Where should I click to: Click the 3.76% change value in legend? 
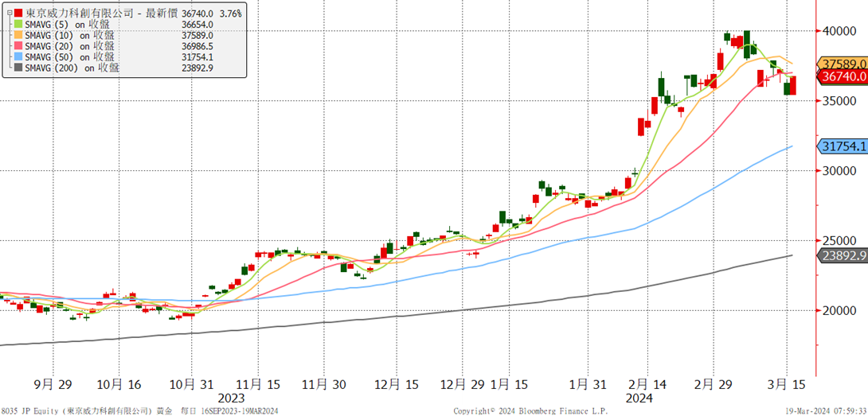click(229, 14)
